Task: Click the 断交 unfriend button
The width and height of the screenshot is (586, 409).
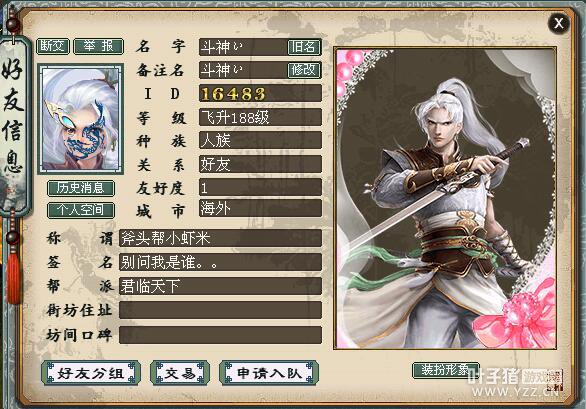Action: 53,46
